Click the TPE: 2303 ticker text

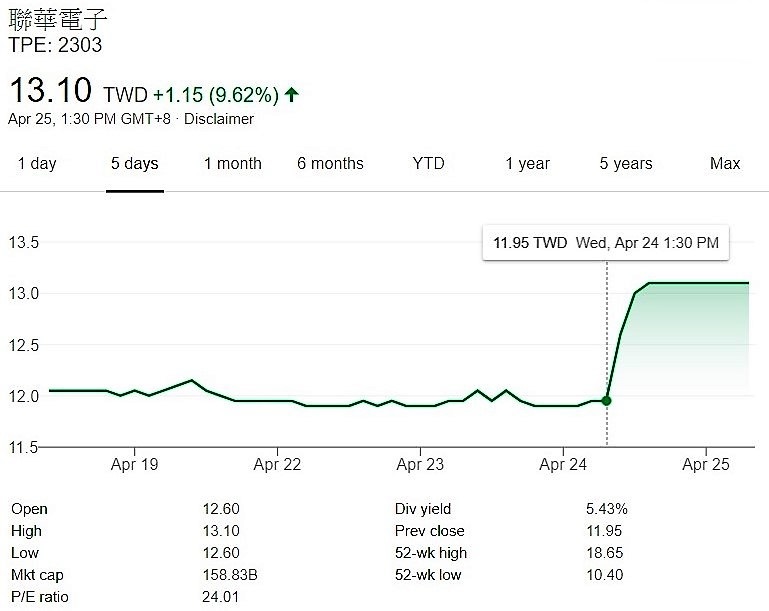(55, 45)
